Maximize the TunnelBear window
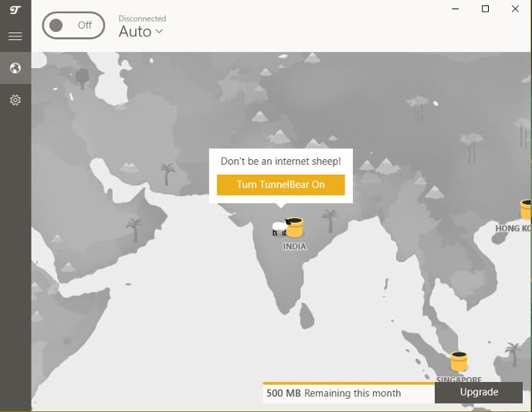Screen dimensions: 532x412 point(485,9)
